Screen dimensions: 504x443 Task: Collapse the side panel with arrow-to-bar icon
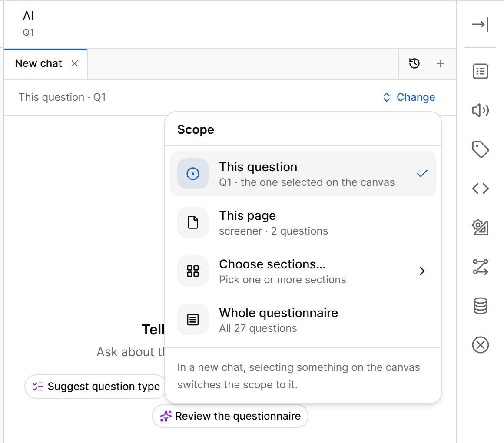coord(480,24)
